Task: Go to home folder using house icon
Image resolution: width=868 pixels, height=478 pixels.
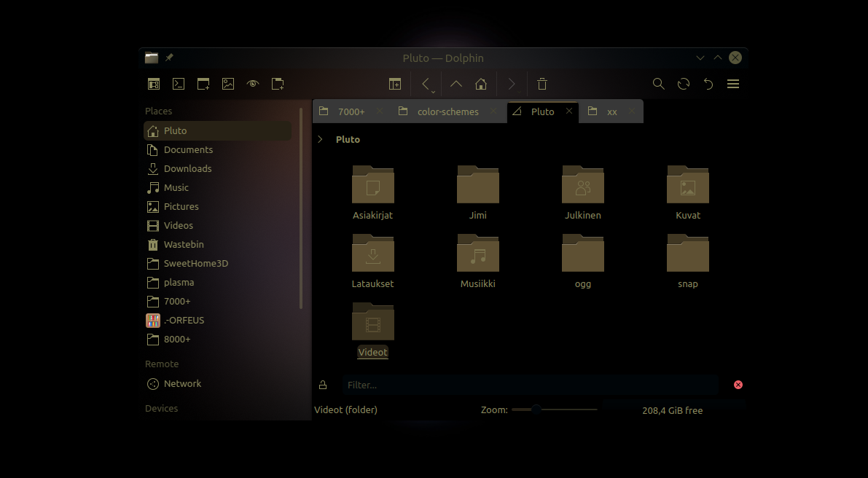Action: 481,84
